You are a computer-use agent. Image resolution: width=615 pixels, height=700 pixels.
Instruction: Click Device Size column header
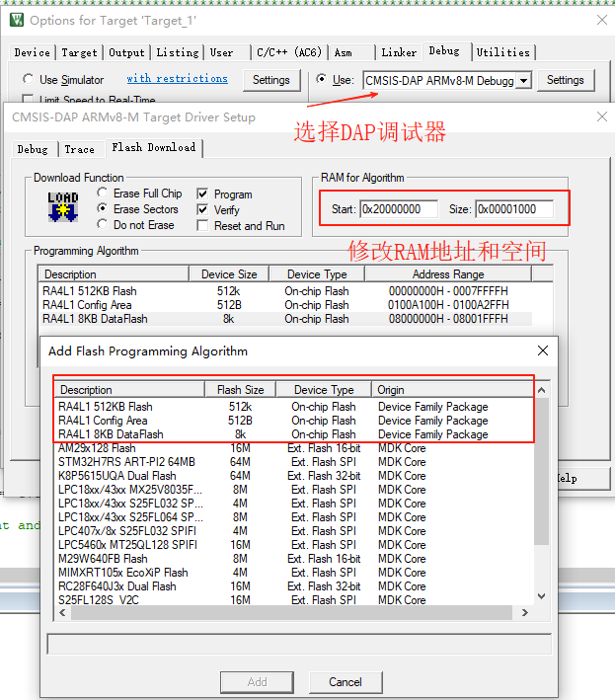pyautogui.click(x=229, y=274)
